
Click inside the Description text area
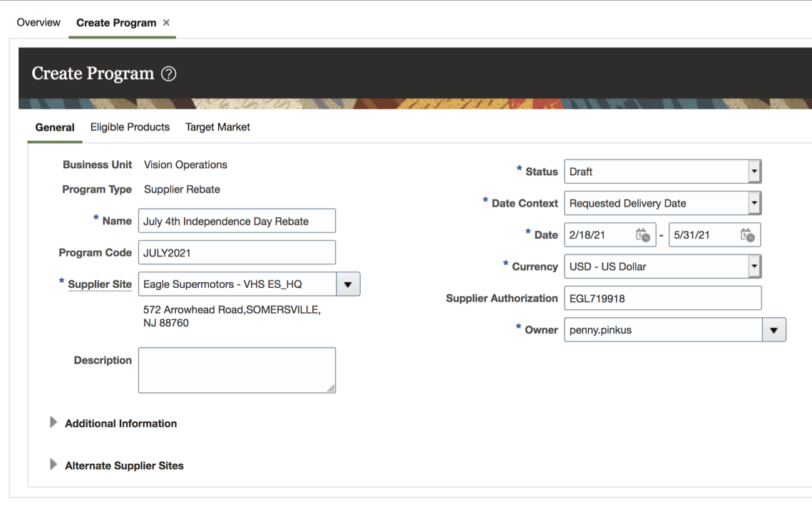(x=237, y=370)
